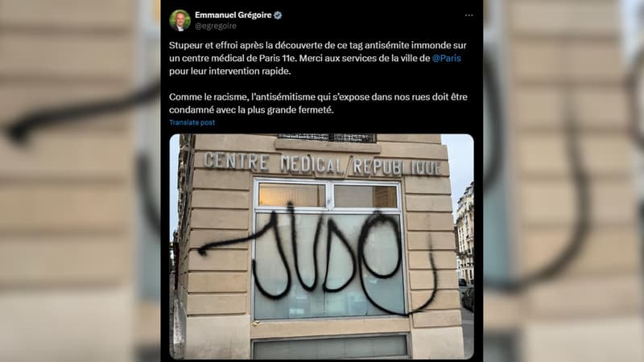Follow the @Paris mention link
This screenshot has height=362, width=644.
click(447, 58)
